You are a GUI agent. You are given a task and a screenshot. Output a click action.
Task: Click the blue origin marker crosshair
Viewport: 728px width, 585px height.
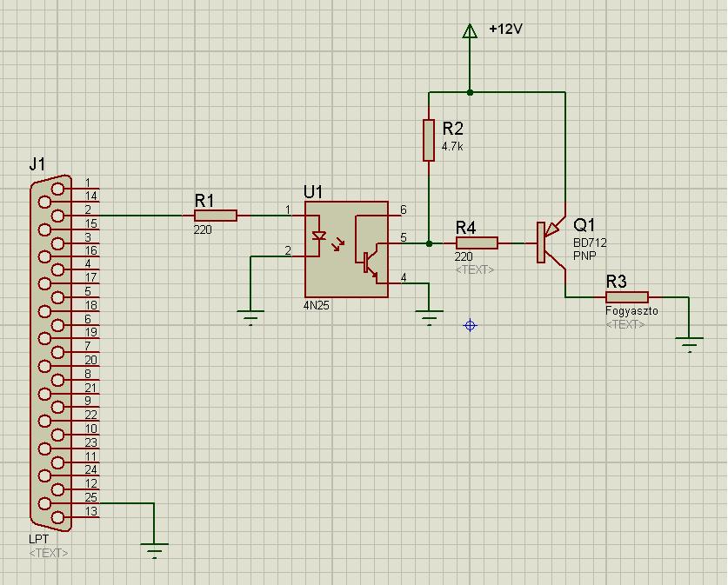[x=470, y=326]
